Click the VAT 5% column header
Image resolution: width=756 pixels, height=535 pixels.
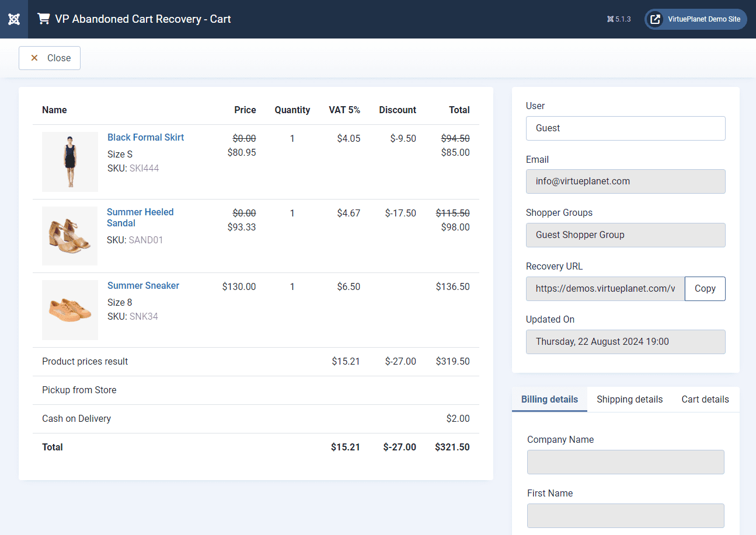point(344,110)
